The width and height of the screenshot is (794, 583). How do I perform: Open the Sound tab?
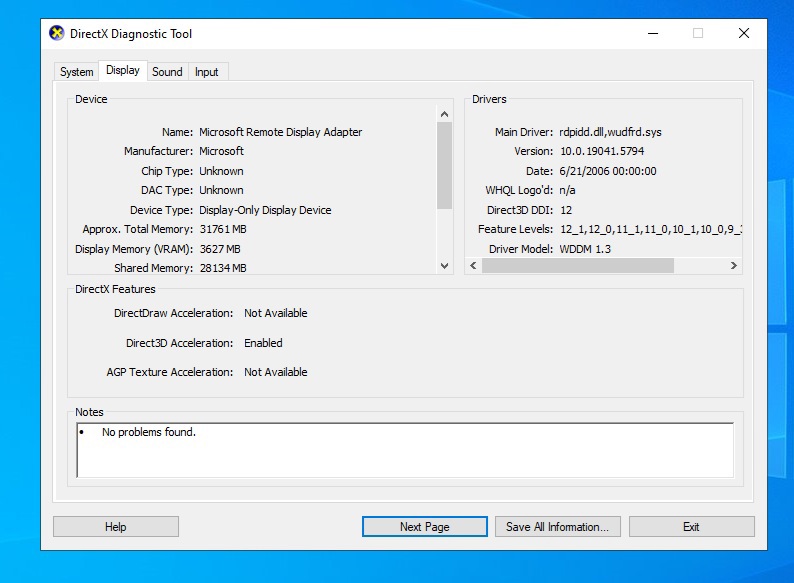click(x=167, y=72)
